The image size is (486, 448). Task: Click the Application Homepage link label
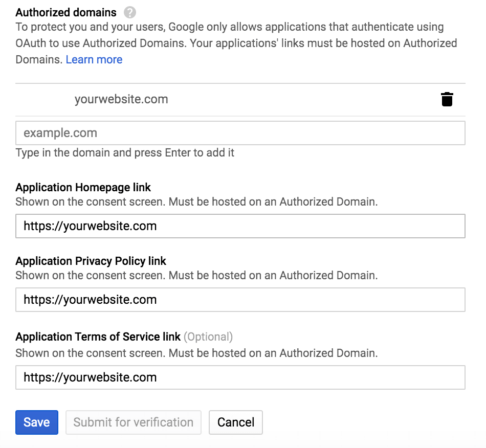point(83,187)
